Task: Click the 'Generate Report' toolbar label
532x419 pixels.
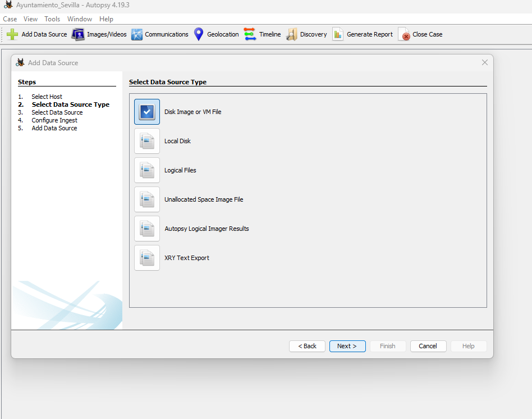Action: tap(369, 34)
